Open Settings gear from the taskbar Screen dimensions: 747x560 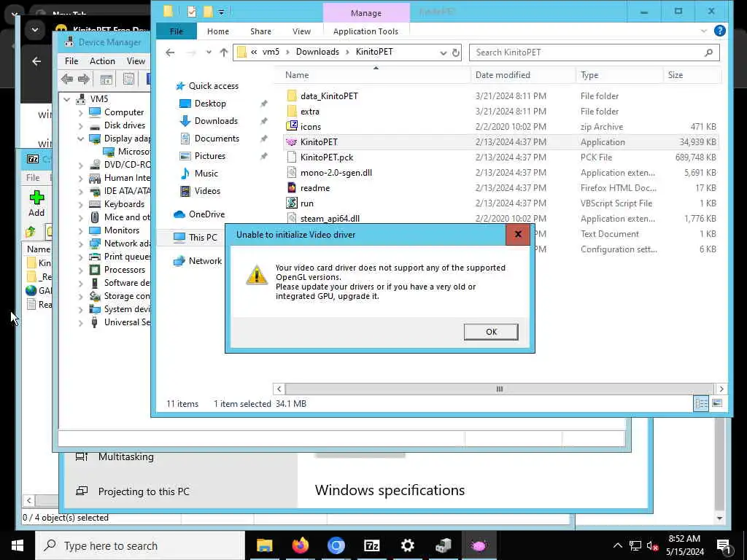(407, 545)
